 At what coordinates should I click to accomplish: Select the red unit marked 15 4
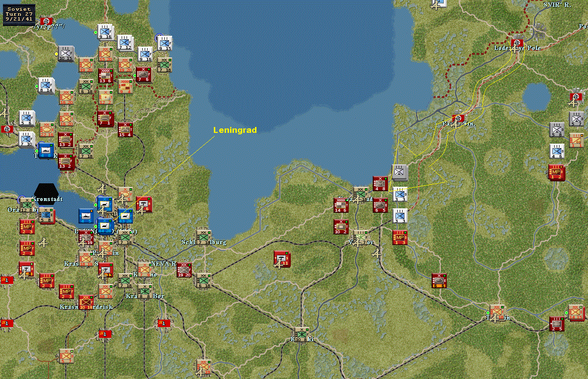[x=125, y=129]
